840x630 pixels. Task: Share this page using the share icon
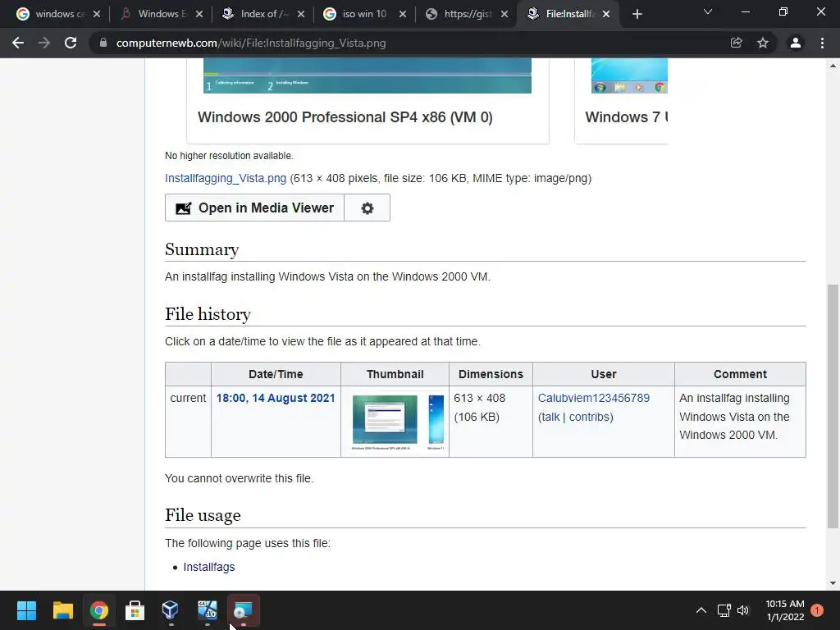point(737,43)
